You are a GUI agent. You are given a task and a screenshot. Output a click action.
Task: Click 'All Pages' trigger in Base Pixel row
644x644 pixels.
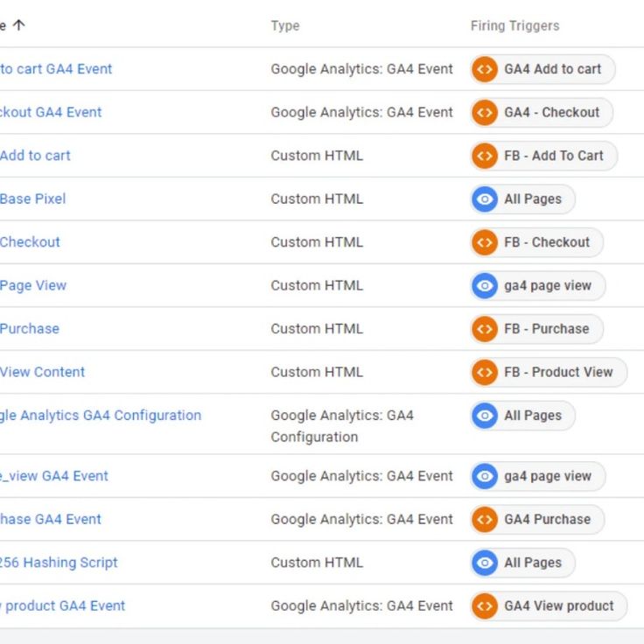click(523, 199)
